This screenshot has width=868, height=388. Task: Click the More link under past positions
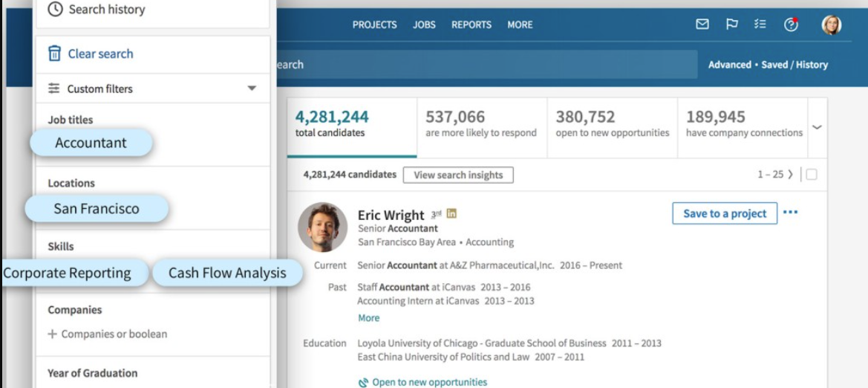click(369, 318)
